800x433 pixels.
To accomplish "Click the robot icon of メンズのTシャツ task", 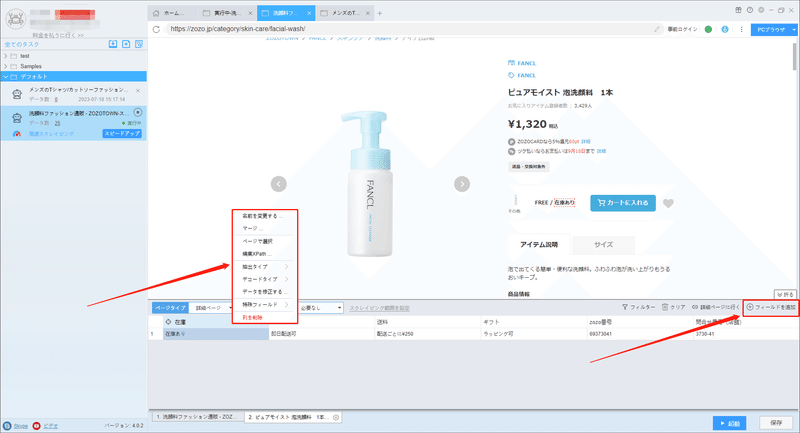I will pos(17,94).
